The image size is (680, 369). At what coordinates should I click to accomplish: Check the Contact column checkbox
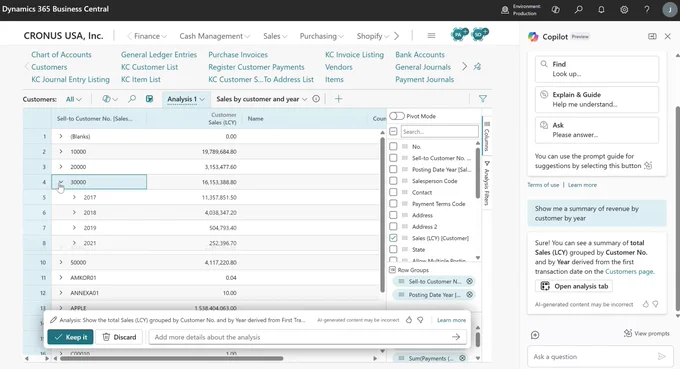tap(393, 192)
